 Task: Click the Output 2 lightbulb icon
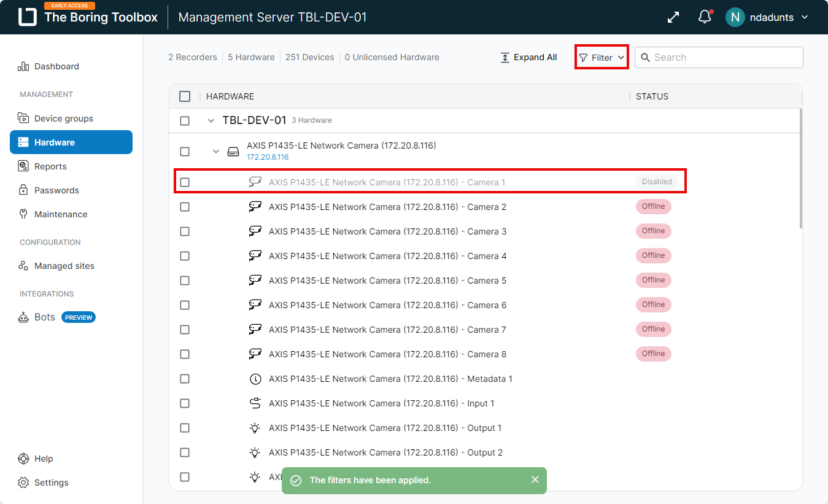(255, 452)
